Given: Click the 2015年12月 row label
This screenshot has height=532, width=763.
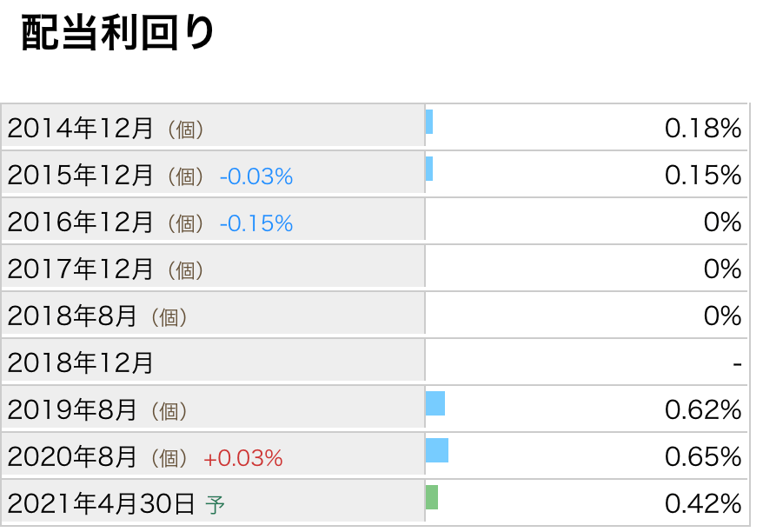Looking at the screenshot, I should pos(80,176).
